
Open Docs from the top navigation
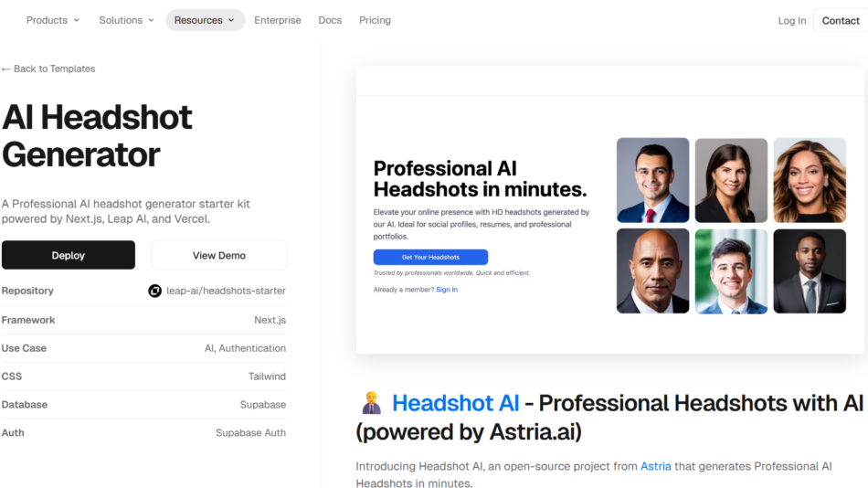[330, 20]
